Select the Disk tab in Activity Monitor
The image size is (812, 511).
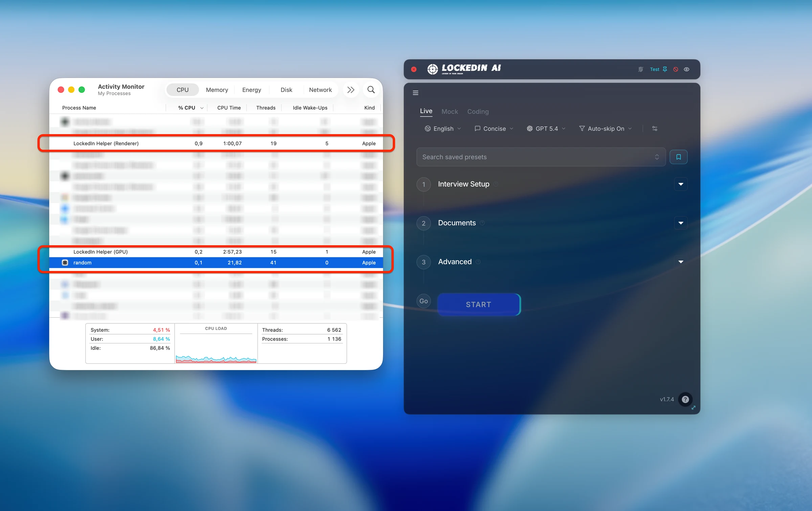point(286,90)
